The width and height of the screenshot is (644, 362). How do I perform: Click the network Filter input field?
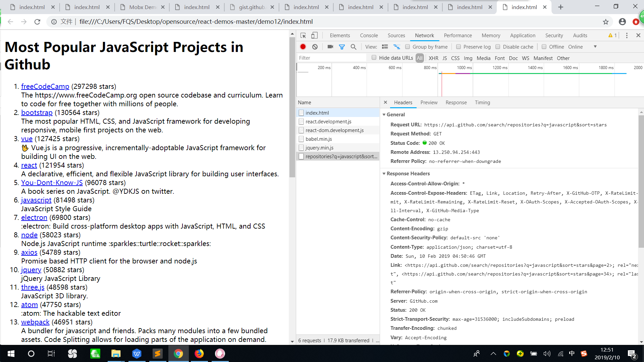(332, 58)
